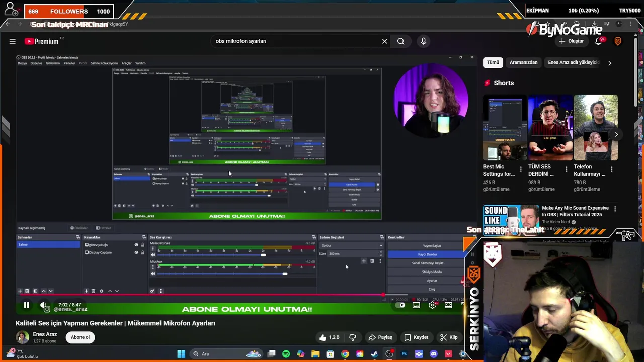
Task: Select the Aramanızdan filter chip
Action: point(523,62)
